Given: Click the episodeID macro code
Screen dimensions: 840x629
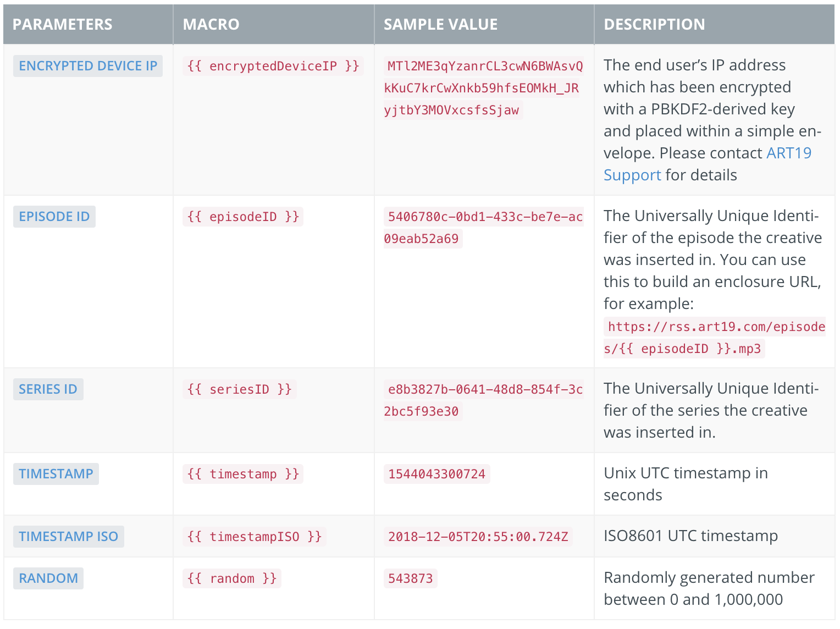Looking at the screenshot, I should [242, 217].
